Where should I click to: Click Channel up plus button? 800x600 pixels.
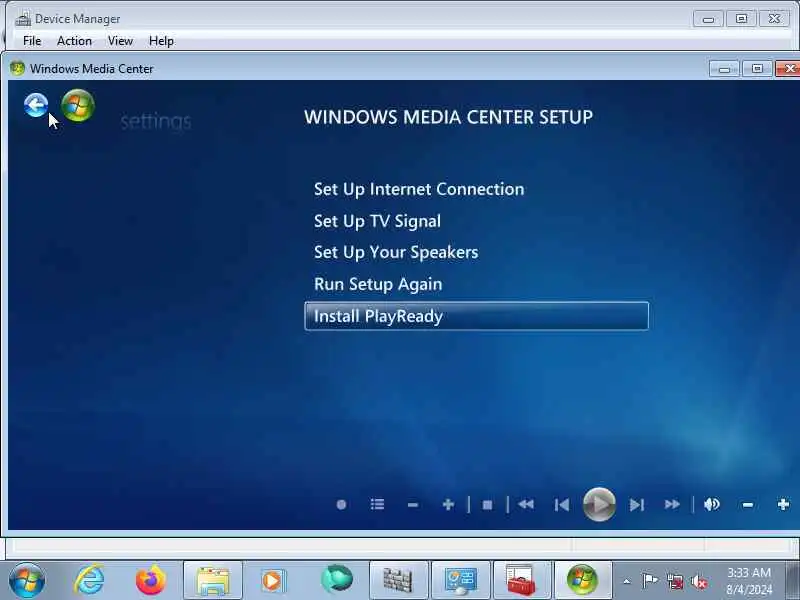448,505
